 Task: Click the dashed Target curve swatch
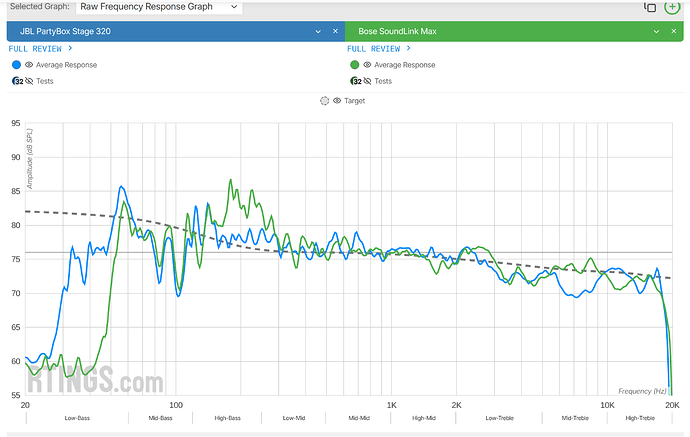click(324, 101)
